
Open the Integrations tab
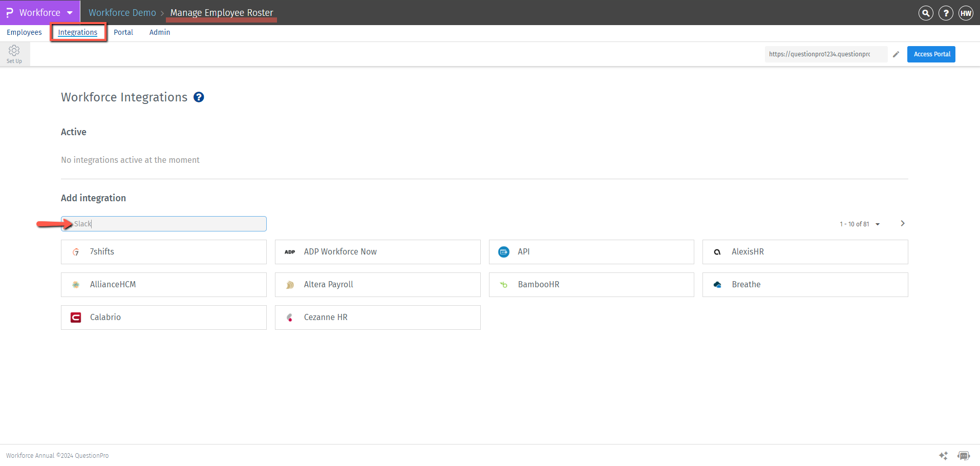click(x=78, y=32)
